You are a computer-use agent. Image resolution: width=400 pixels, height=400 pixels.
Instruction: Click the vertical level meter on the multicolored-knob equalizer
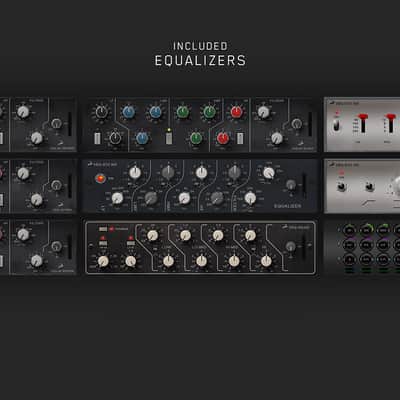click(310, 124)
